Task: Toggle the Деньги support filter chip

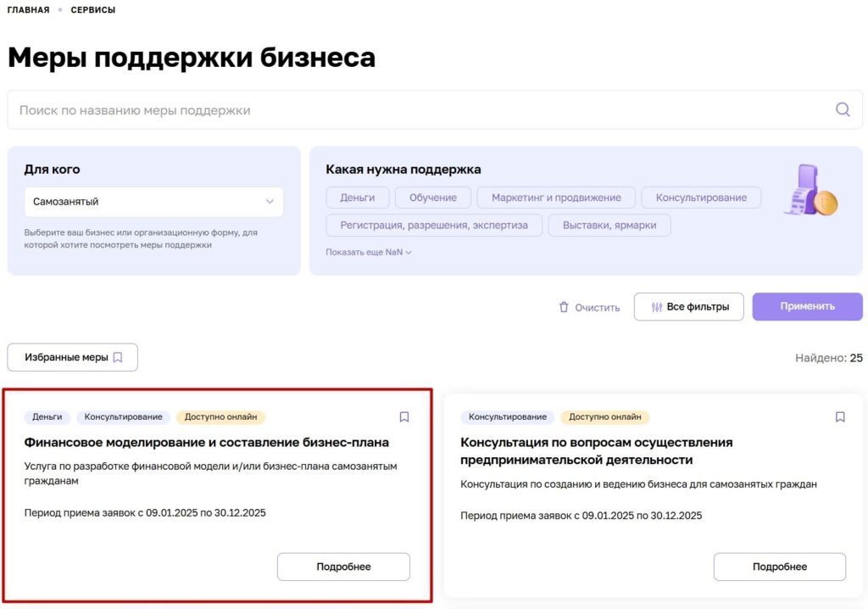Action: click(x=357, y=198)
